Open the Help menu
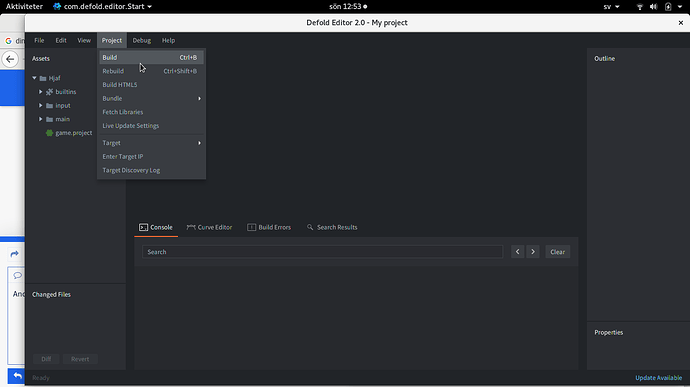690x387 pixels. (169, 41)
